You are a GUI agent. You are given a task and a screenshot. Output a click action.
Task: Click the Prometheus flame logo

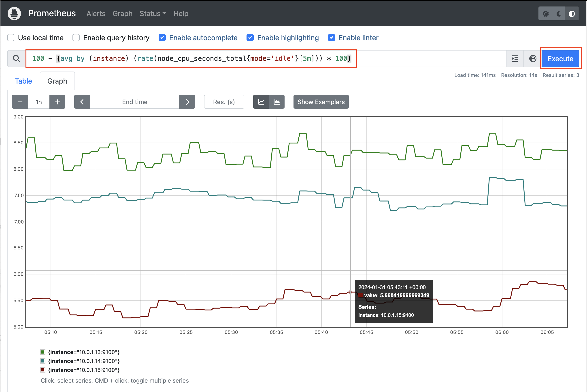14,13
